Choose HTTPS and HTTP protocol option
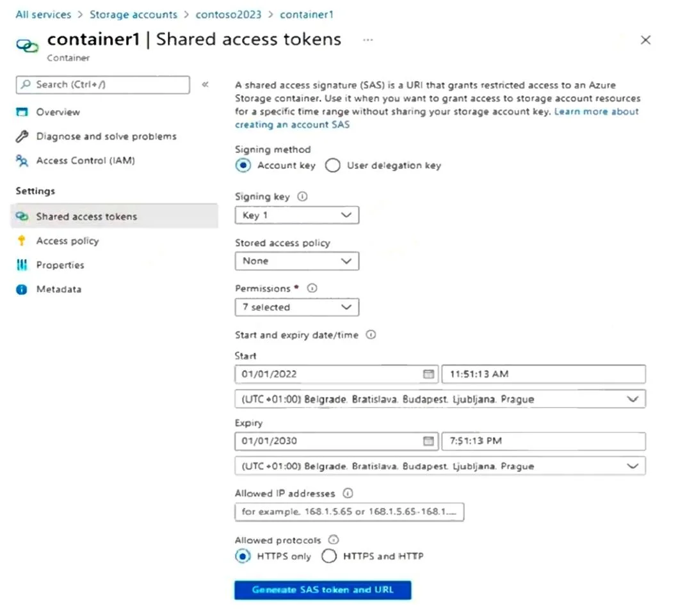676x616 pixels. pos(329,556)
